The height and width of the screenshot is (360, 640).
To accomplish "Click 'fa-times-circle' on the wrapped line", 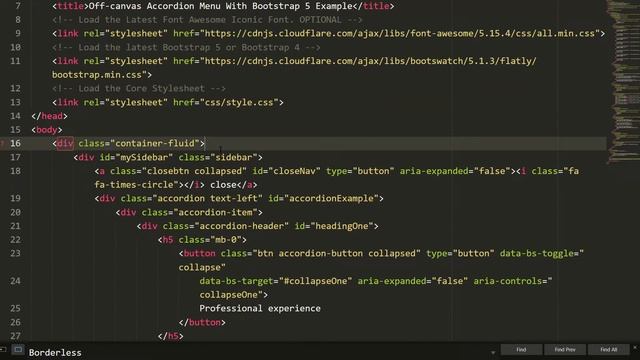I will pos(134,184).
